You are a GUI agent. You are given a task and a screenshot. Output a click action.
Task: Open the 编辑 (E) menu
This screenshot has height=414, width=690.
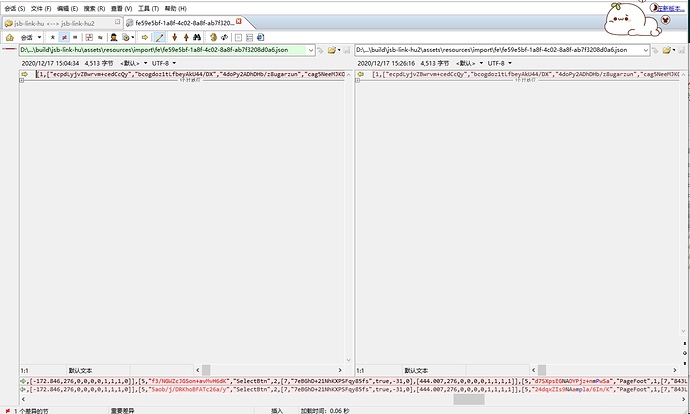click(67, 8)
